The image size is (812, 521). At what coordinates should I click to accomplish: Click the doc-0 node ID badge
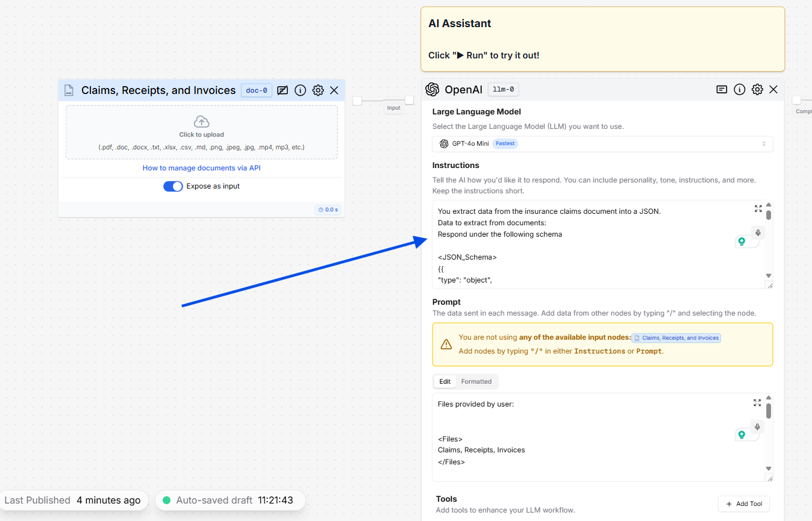[257, 90]
